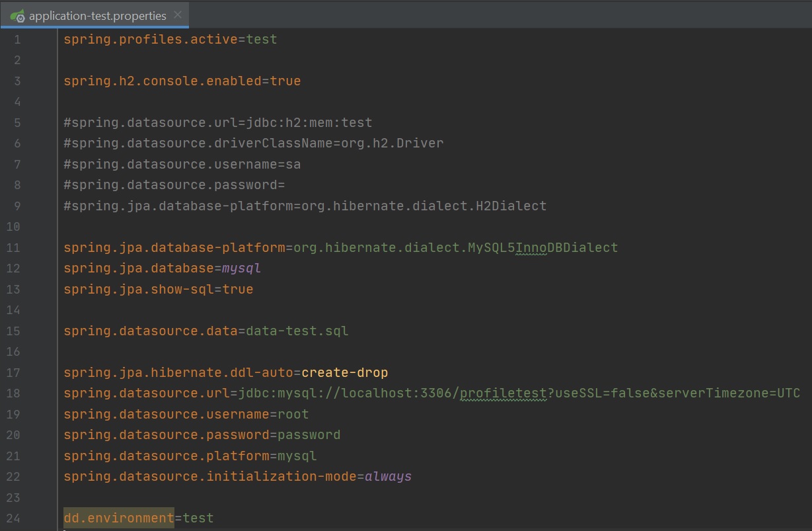Click the 'root' username value

click(x=293, y=415)
